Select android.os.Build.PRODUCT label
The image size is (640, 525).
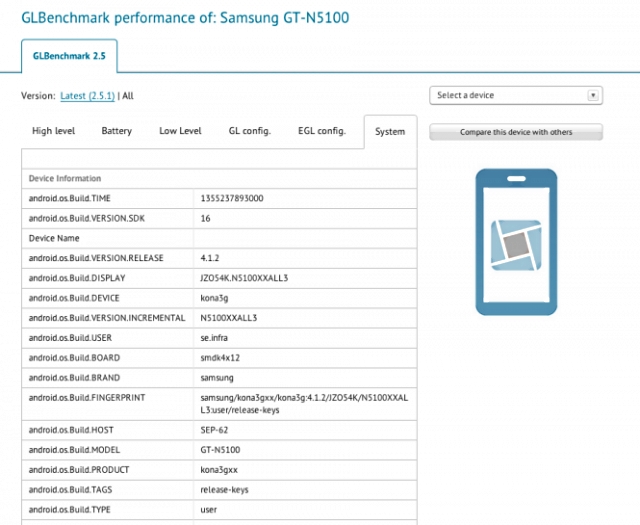79,470
